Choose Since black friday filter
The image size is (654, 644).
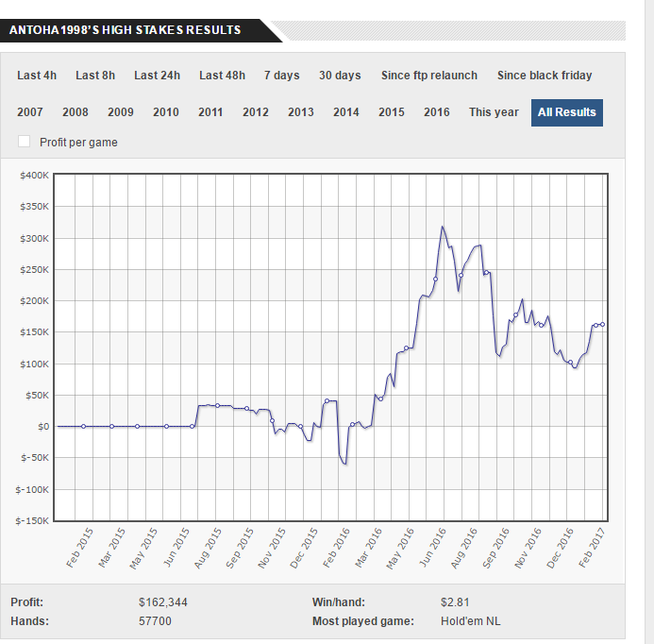point(545,76)
